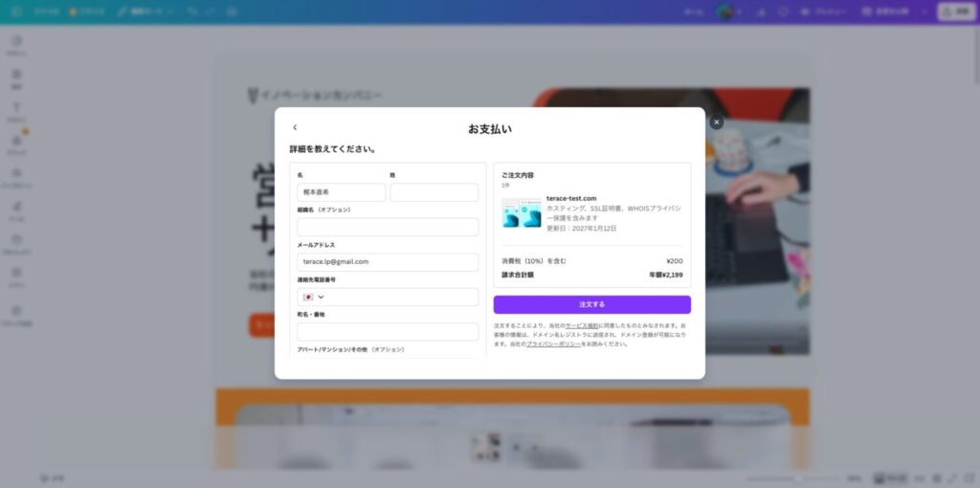Open the ファイル menu
The height and width of the screenshot is (488, 980).
(44, 11)
